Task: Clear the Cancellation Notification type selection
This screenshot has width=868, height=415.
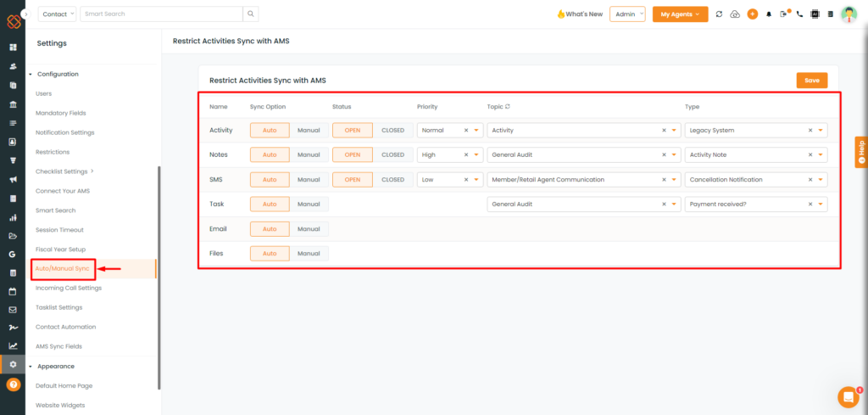Action: point(810,180)
